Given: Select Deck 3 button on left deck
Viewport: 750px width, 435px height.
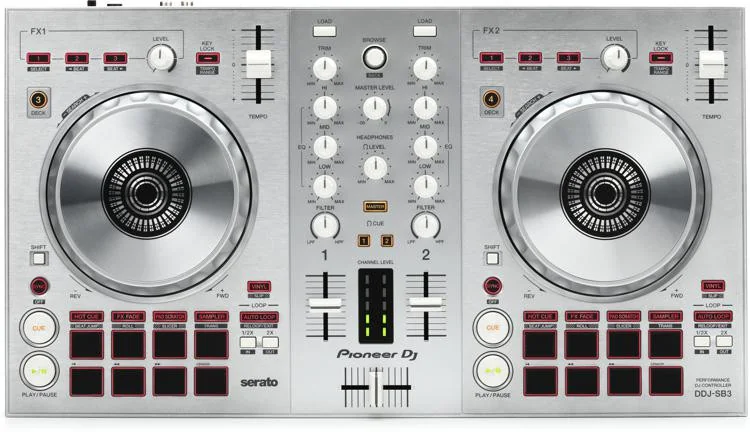Looking at the screenshot, I should coord(37,100).
